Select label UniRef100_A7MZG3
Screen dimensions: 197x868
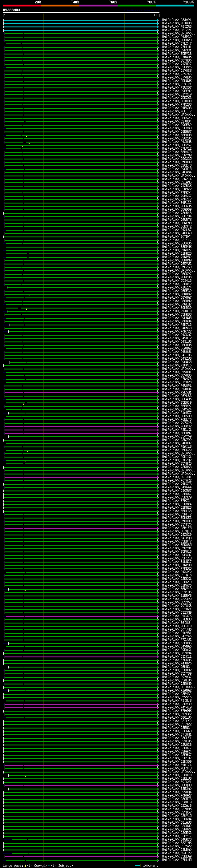click(x=176, y=105)
